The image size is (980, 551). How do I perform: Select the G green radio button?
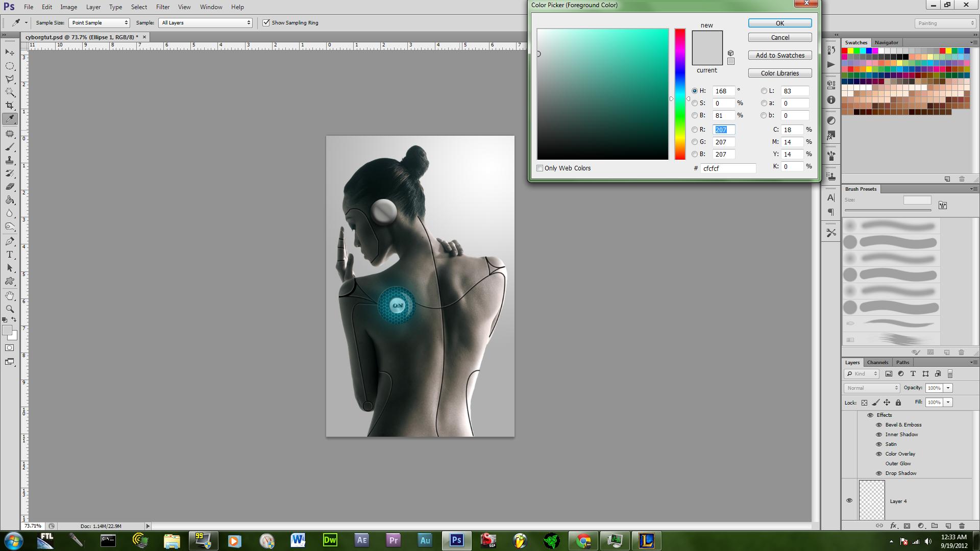point(695,142)
